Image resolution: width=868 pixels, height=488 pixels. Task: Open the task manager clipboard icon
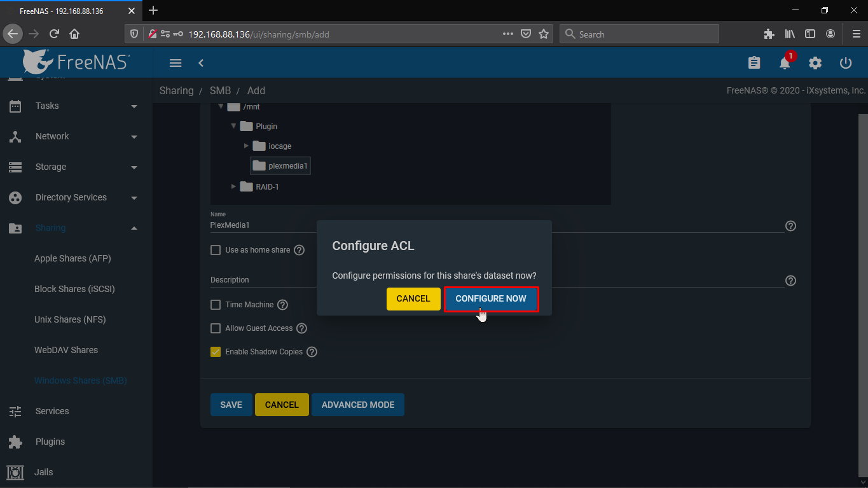point(754,63)
